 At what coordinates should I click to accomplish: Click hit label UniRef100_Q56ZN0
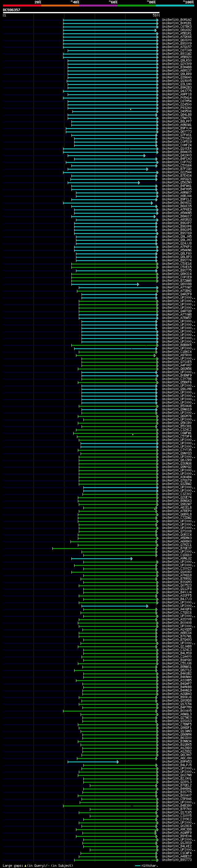177,182
